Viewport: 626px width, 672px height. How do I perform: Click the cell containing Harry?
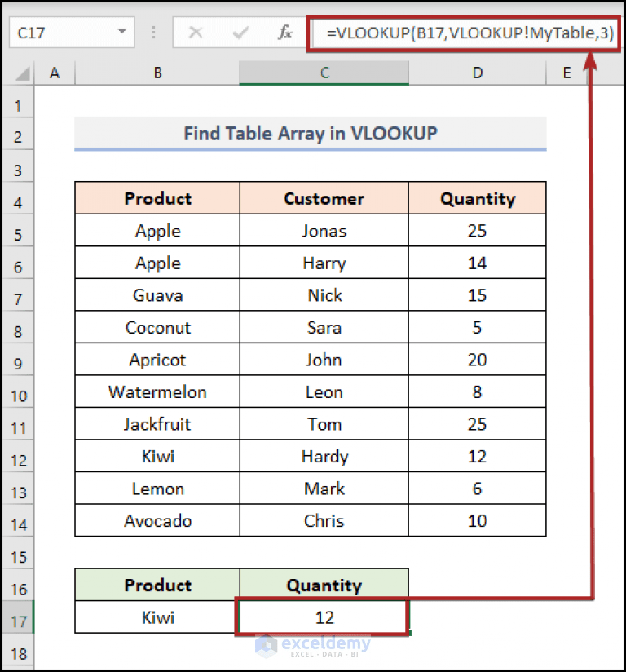324,263
